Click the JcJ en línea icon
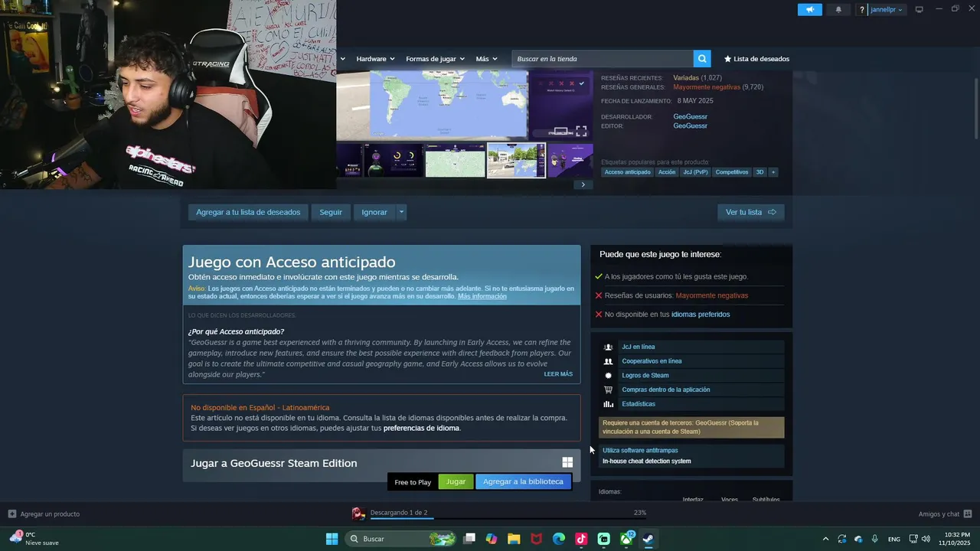Image resolution: width=980 pixels, height=551 pixels. point(609,347)
